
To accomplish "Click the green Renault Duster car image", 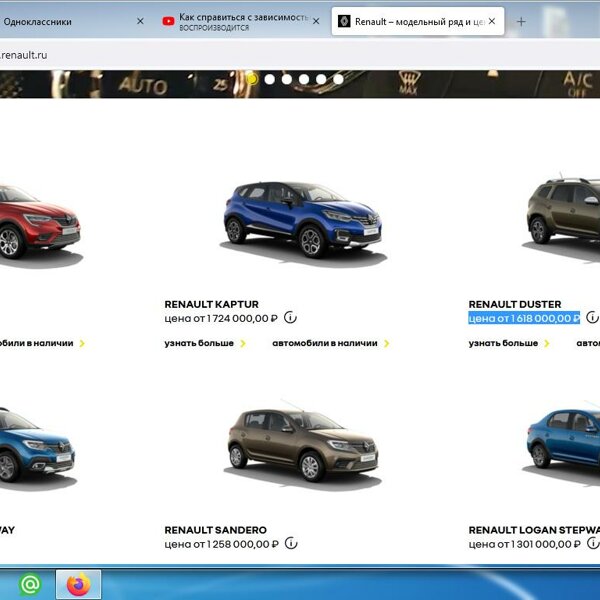I will tap(562, 216).
